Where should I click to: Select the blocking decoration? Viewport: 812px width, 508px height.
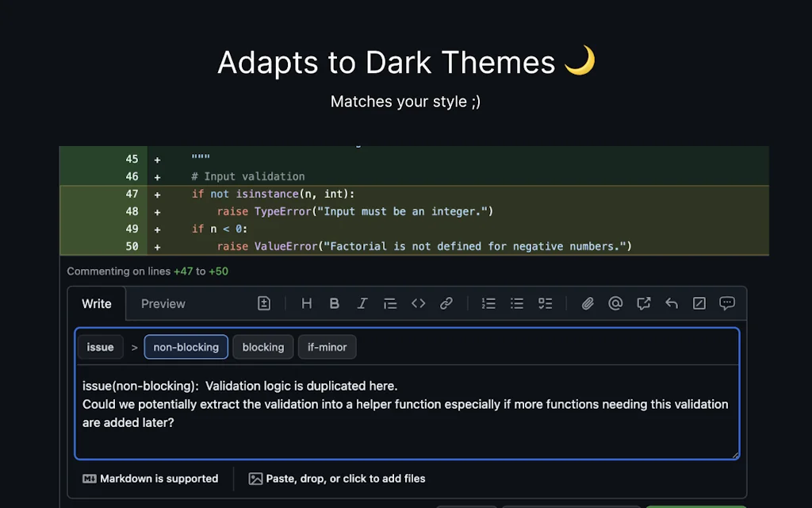pos(263,347)
